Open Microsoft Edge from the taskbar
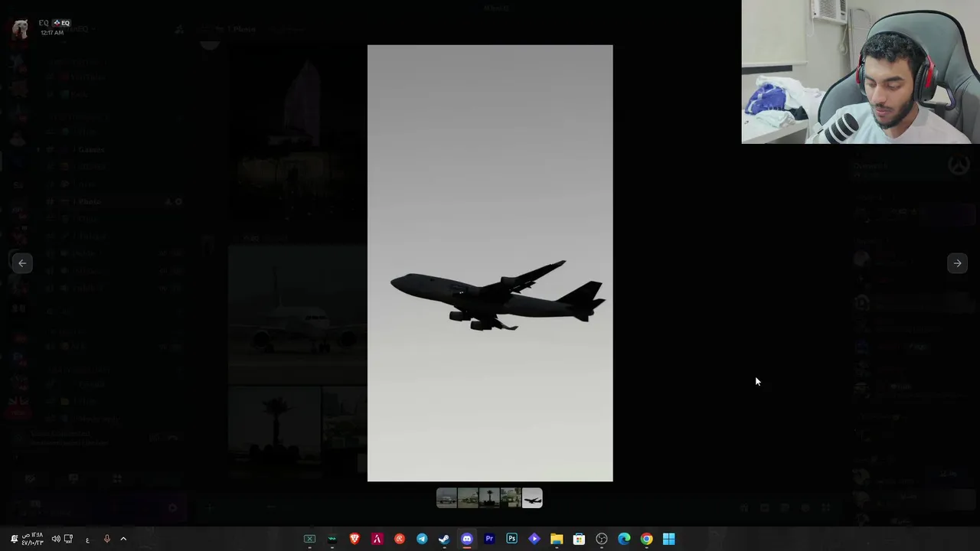Screen dimensions: 980x551 624,540
